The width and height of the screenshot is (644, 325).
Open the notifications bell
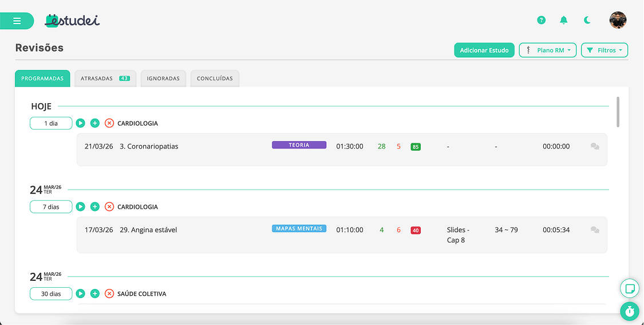(x=564, y=21)
